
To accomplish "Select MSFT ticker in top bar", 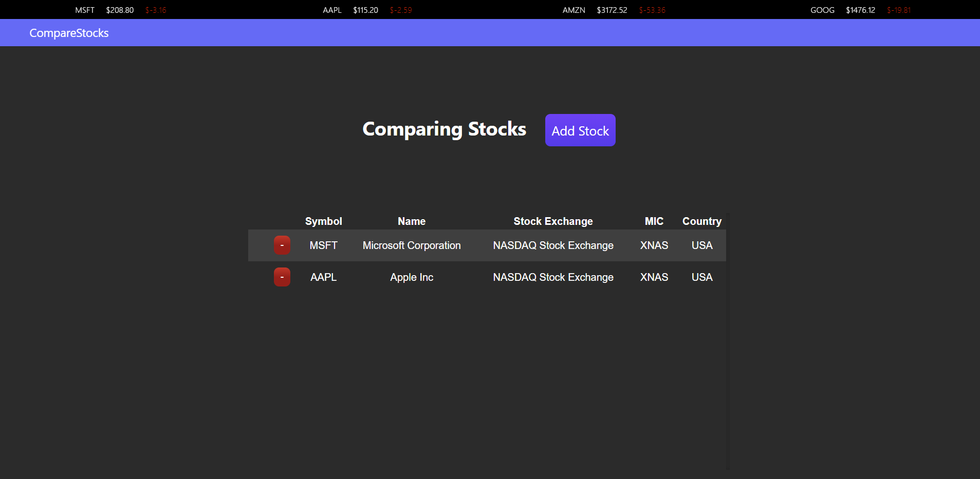I will pos(85,10).
